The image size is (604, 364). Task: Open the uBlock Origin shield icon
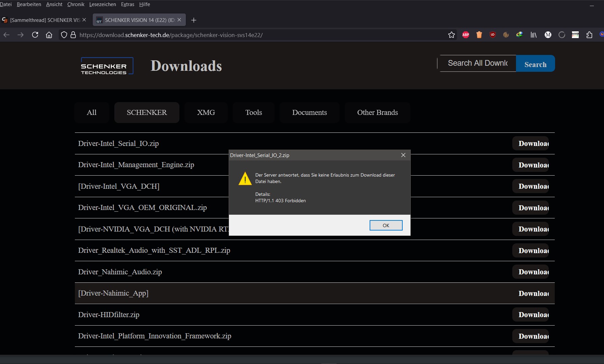pyautogui.click(x=492, y=34)
